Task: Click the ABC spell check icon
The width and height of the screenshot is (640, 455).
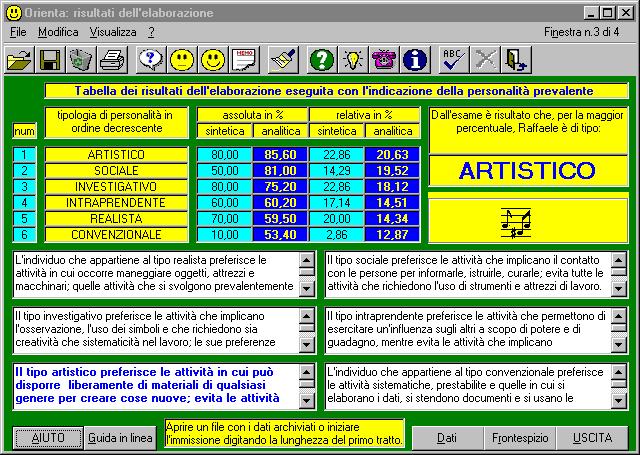Action: pos(454,60)
